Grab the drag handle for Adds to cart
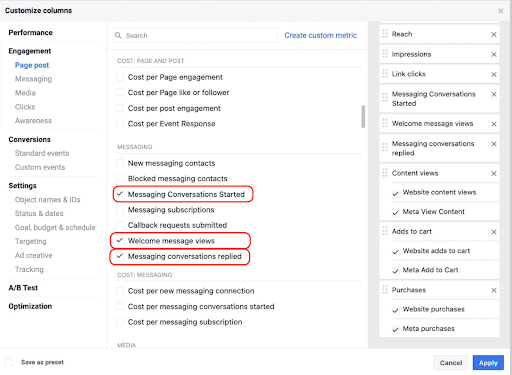The height and width of the screenshot is (375, 512). [385, 231]
